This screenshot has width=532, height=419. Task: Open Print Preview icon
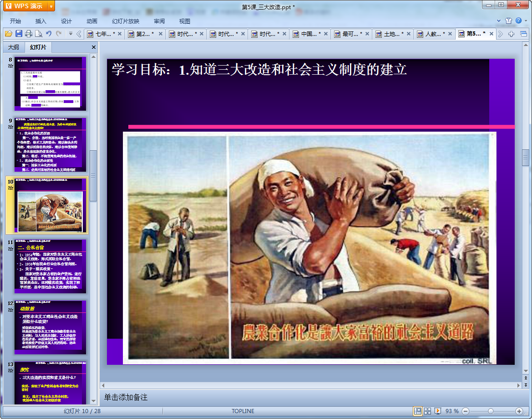[x=39, y=34]
